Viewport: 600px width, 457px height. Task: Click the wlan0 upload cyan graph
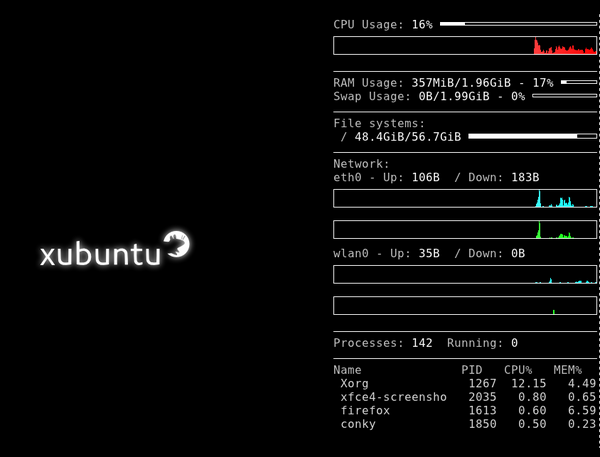(465, 274)
